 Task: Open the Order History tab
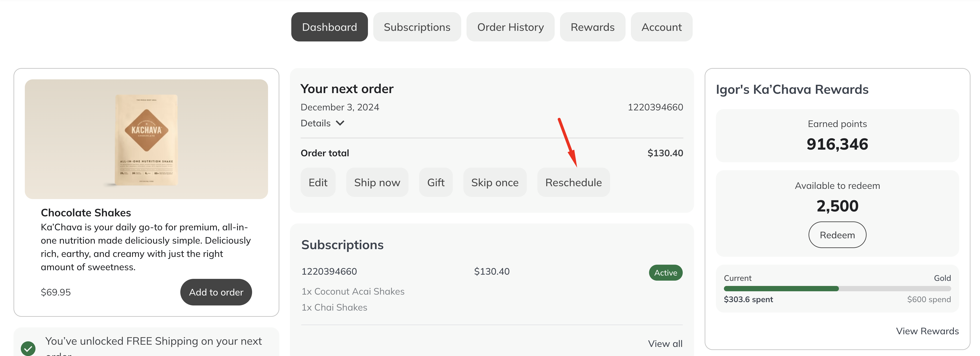coord(511,27)
